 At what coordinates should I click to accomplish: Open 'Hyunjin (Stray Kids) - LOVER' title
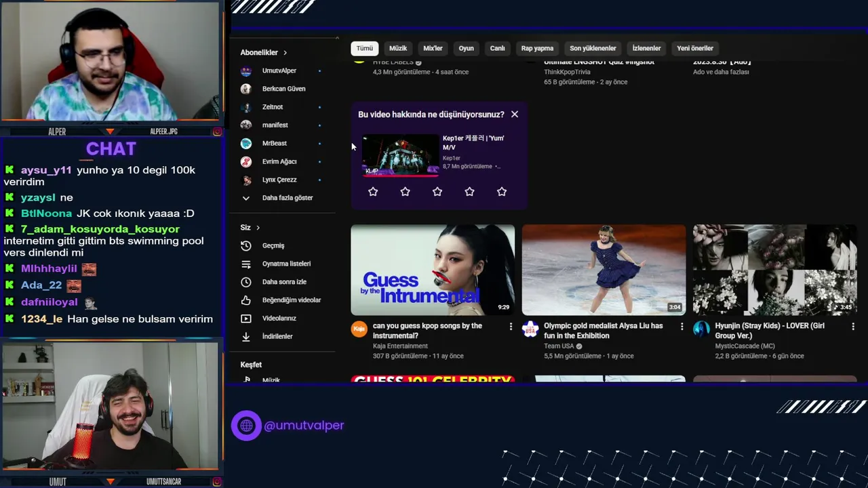coord(770,331)
